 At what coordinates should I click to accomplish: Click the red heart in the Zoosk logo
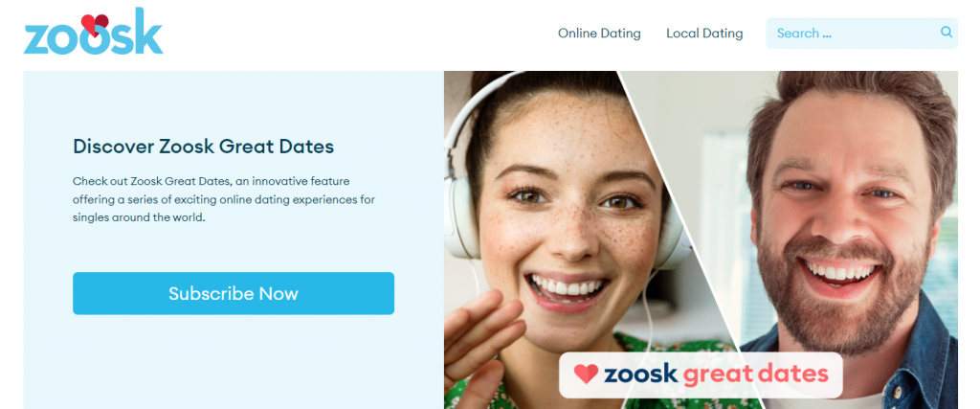[95, 24]
